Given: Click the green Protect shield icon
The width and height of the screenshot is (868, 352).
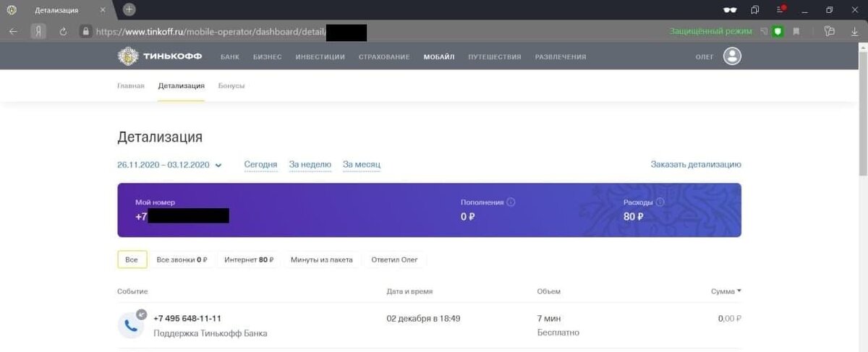Looking at the screenshot, I should (x=778, y=31).
